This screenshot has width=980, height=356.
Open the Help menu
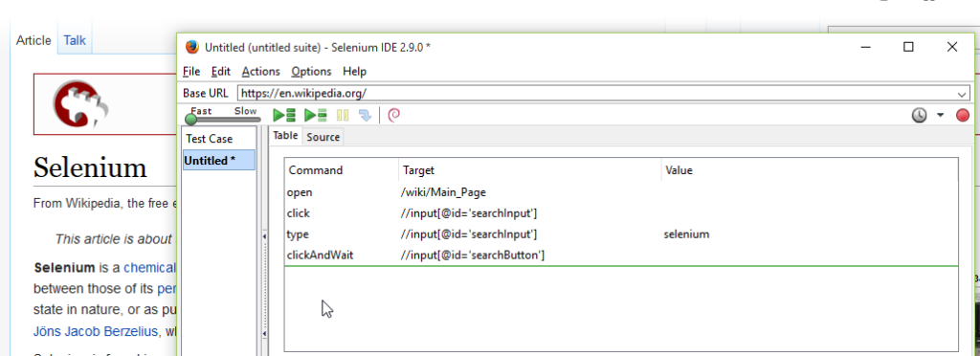pos(354,71)
